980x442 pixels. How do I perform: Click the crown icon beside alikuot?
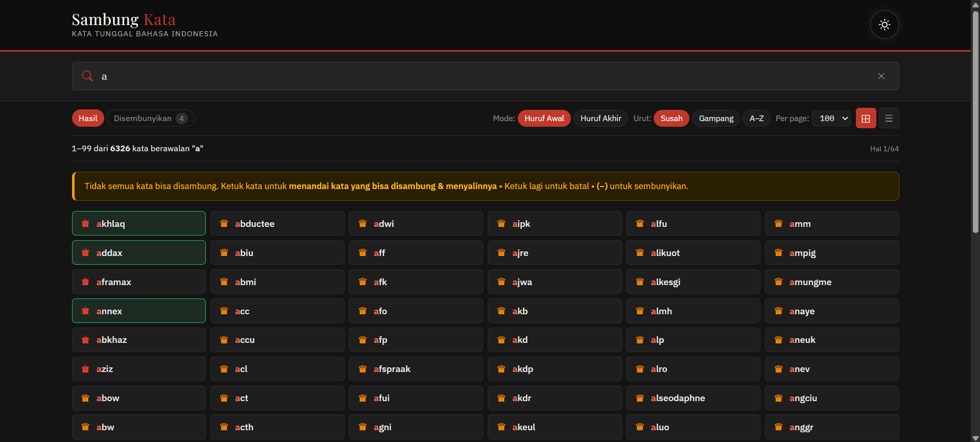coord(640,252)
